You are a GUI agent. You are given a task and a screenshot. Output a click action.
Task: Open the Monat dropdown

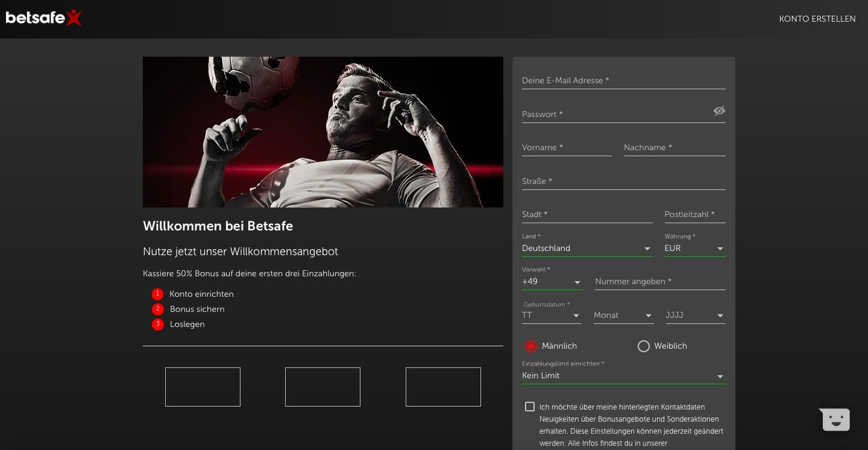623,315
